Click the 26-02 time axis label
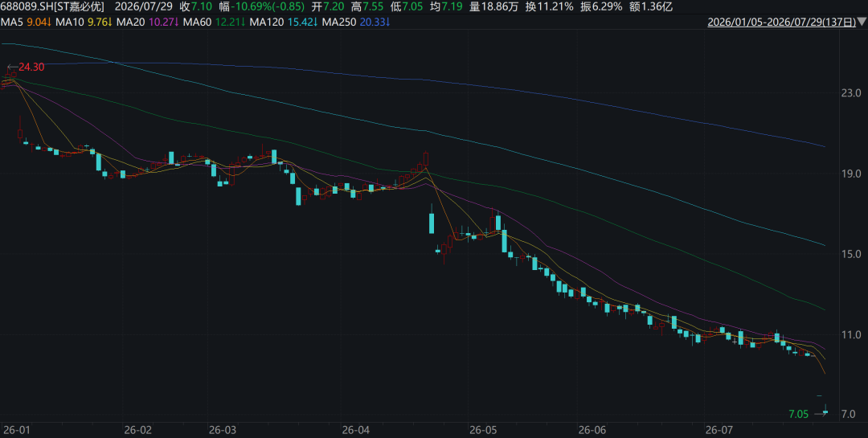 pos(138,430)
